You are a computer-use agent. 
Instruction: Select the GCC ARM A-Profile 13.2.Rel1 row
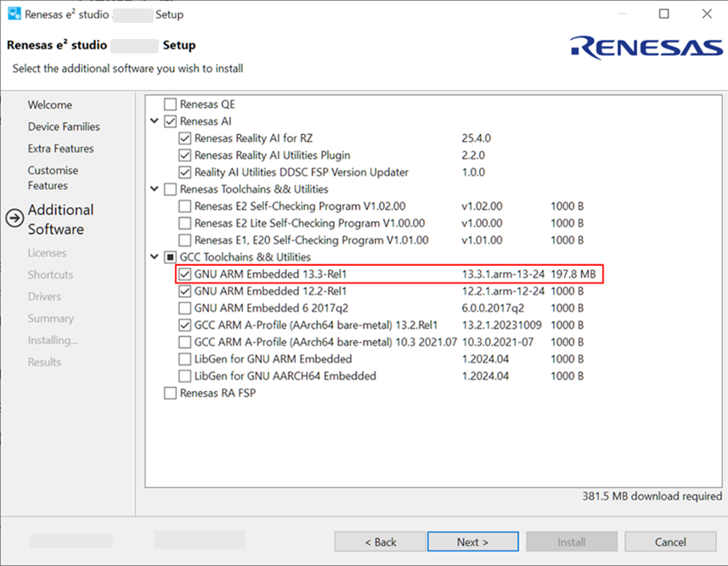click(381, 325)
